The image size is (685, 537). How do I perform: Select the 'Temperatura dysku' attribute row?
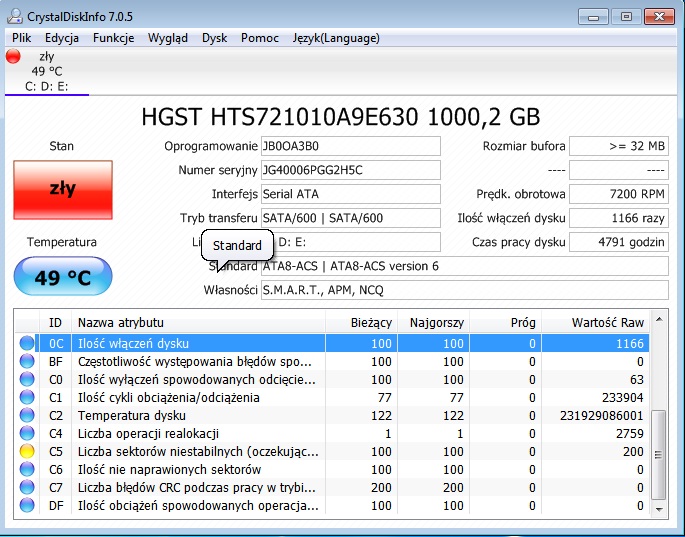(x=332, y=415)
